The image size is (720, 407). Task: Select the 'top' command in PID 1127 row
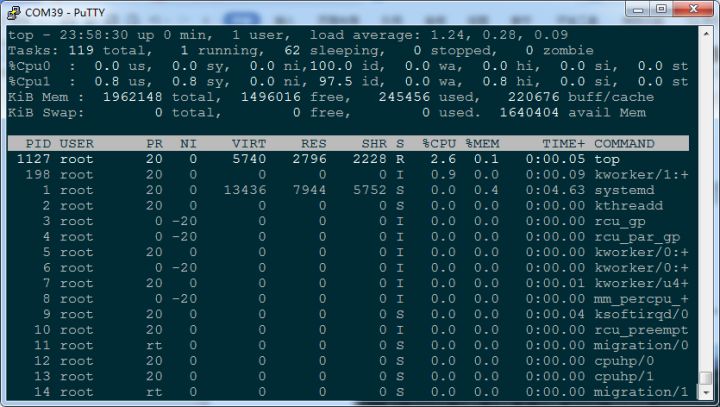coord(607,159)
